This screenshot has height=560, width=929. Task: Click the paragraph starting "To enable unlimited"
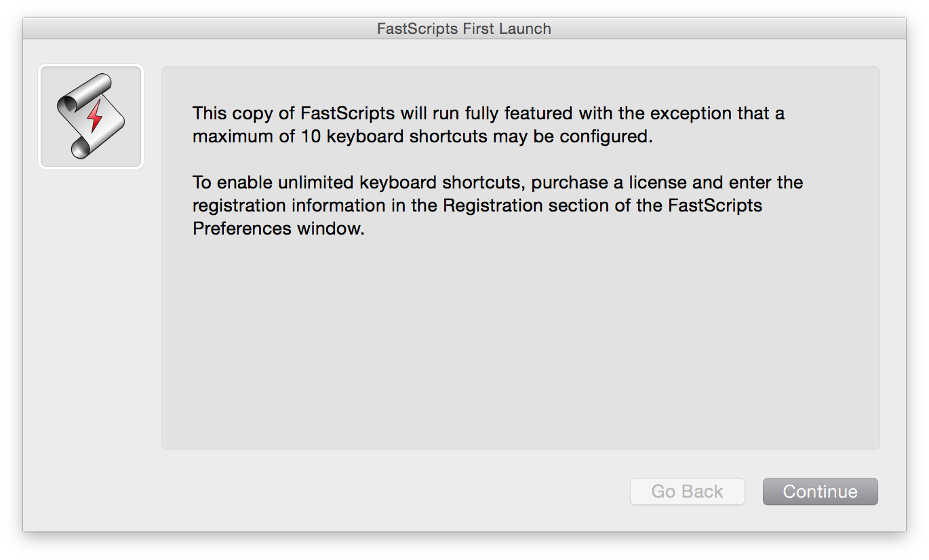[497, 205]
